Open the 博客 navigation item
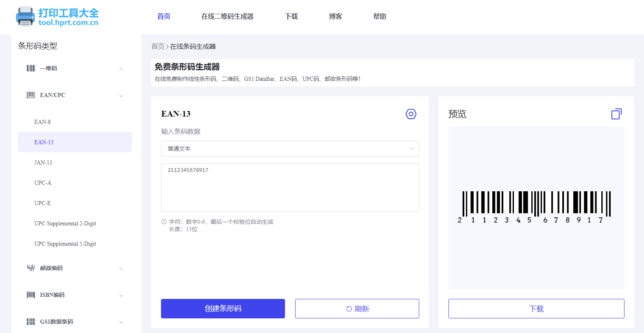This screenshot has width=644, height=333. pyautogui.click(x=335, y=16)
